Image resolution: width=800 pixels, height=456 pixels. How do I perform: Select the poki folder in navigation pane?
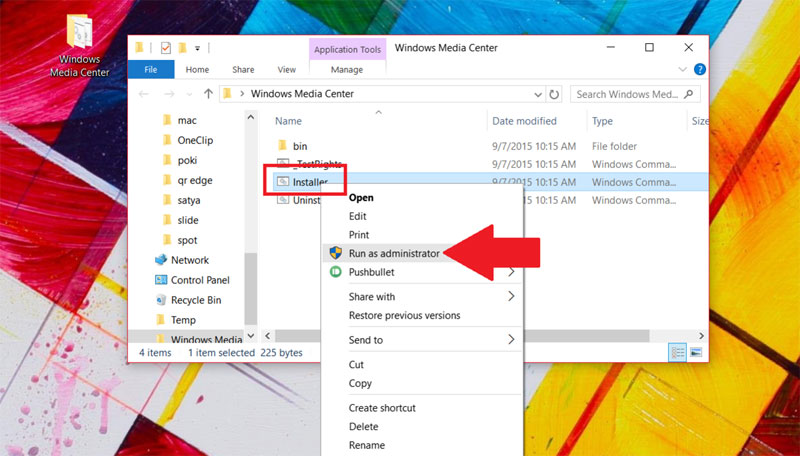click(x=179, y=160)
